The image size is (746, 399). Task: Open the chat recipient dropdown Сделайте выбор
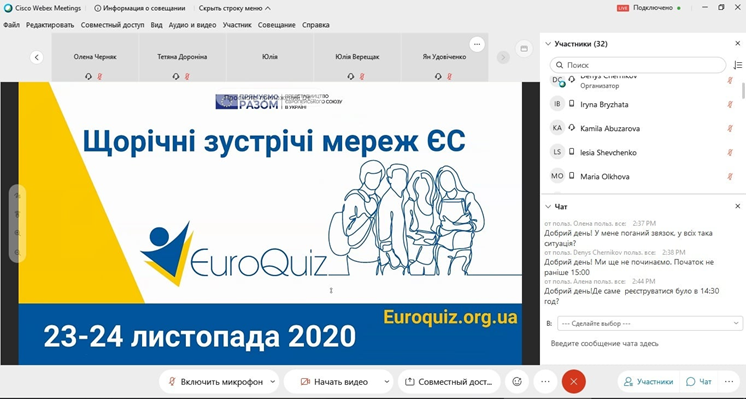pos(650,323)
